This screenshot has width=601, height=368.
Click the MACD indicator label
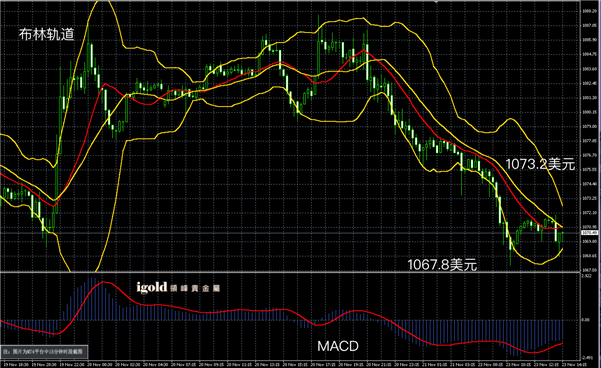338,346
